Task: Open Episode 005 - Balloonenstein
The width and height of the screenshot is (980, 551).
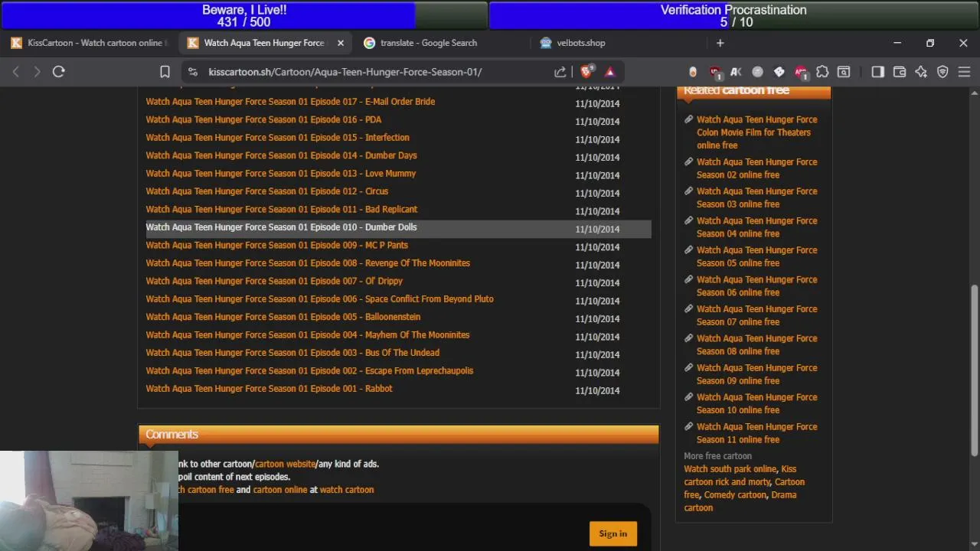Action: [283, 317]
